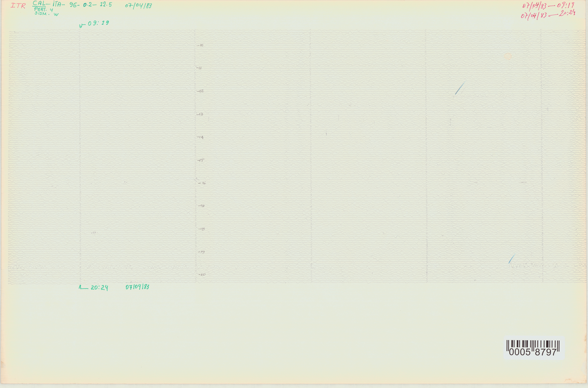
Task: Click the "-13" hour mark on the trace
Action: coord(200,114)
